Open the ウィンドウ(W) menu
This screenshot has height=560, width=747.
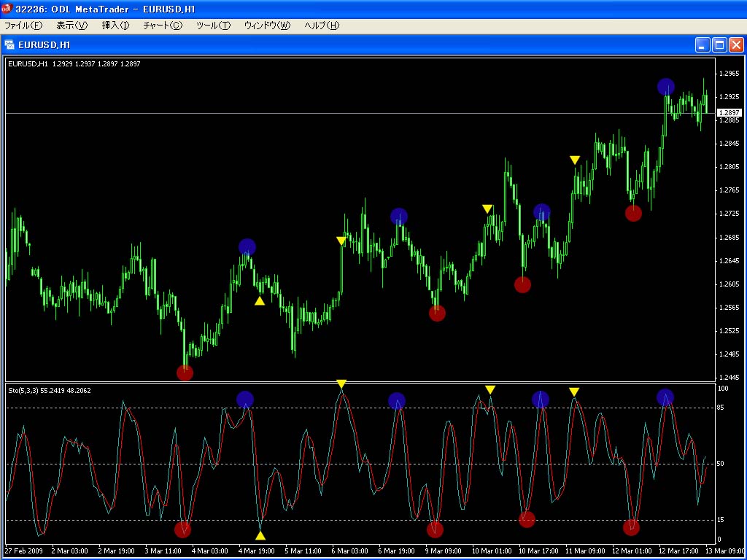(x=267, y=26)
